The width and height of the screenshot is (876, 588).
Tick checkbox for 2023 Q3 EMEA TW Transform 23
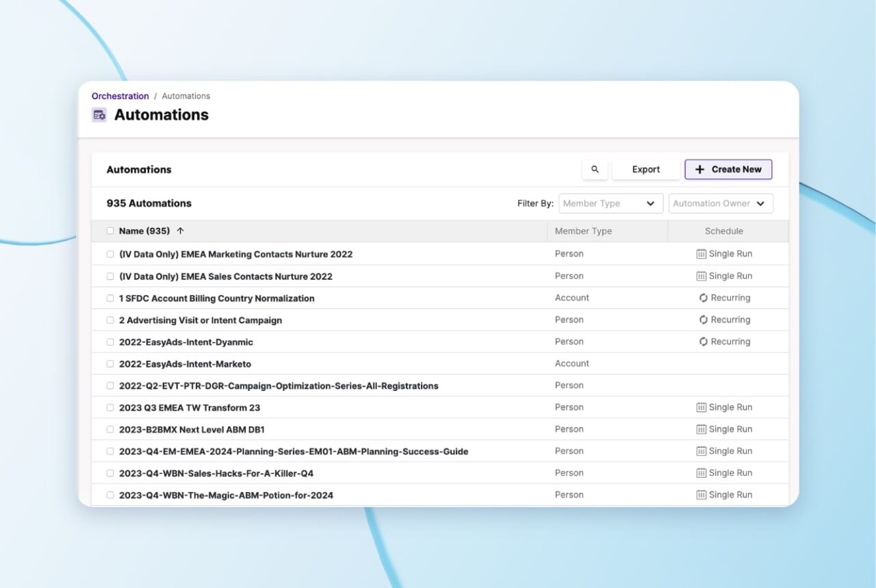click(110, 408)
